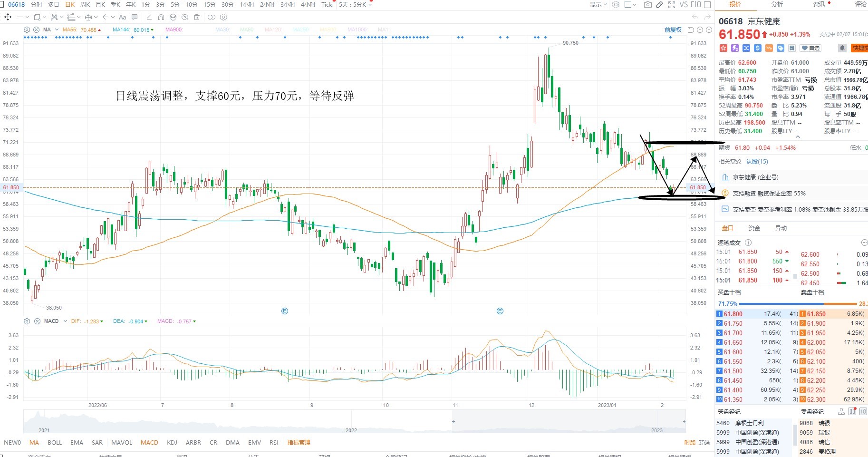Select the BOLL indicator
Viewport: 868px width, 457px height.
(55, 443)
